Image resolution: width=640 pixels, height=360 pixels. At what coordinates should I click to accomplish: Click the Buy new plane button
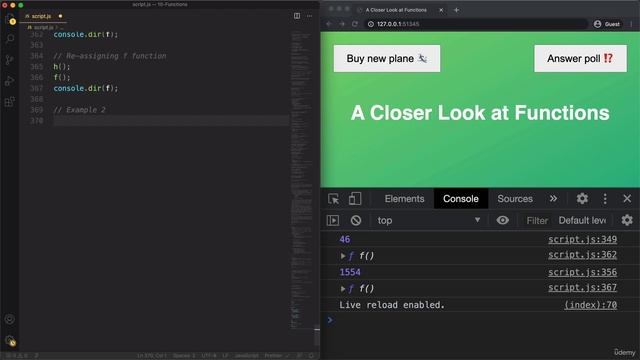[387, 58]
